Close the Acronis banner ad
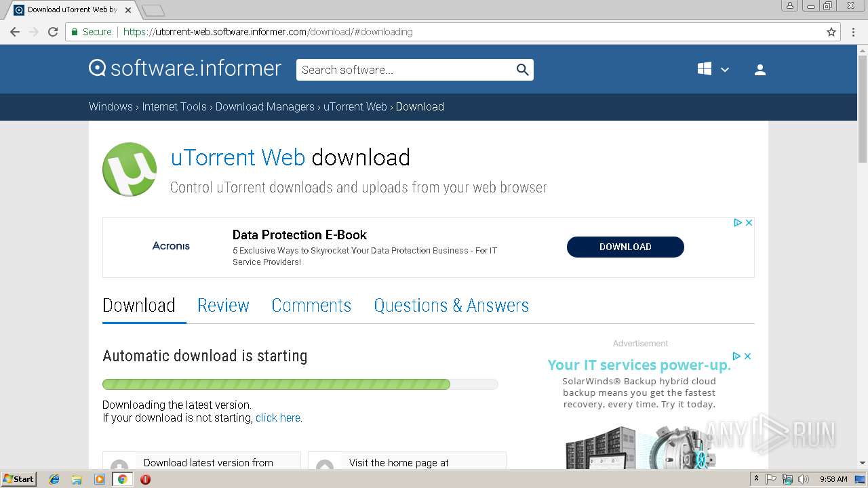This screenshot has width=868, height=488. click(x=749, y=222)
